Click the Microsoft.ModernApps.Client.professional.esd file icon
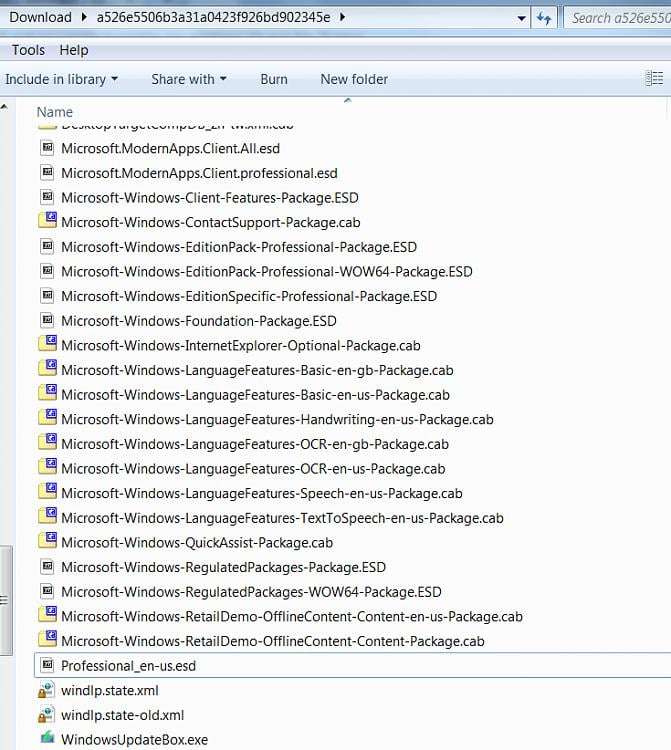 47,172
